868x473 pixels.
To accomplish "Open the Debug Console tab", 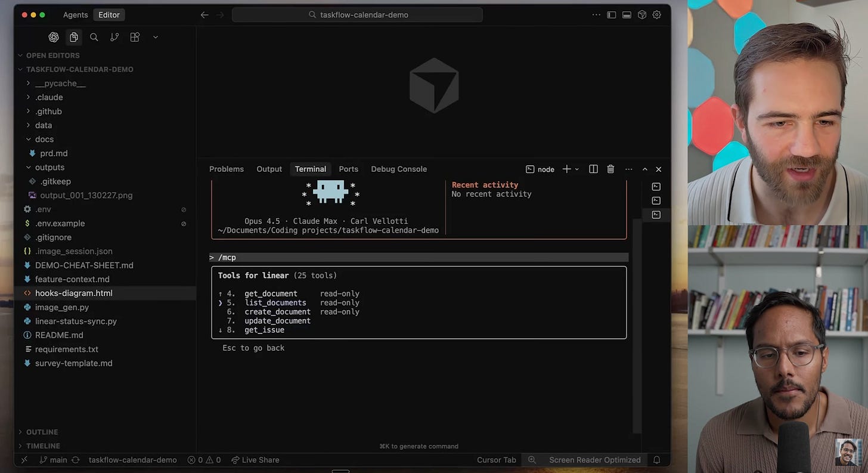I will pyautogui.click(x=399, y=169).
